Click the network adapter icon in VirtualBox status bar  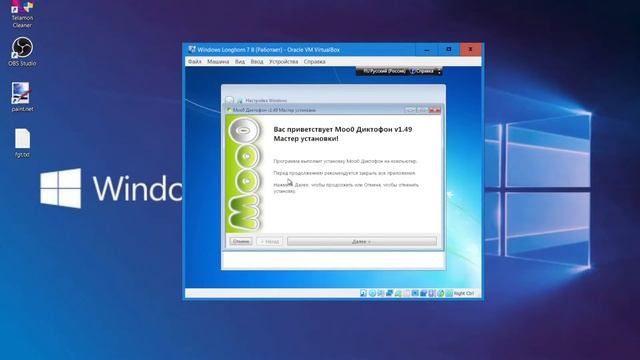pyautogui.click(x=389, y=293)
